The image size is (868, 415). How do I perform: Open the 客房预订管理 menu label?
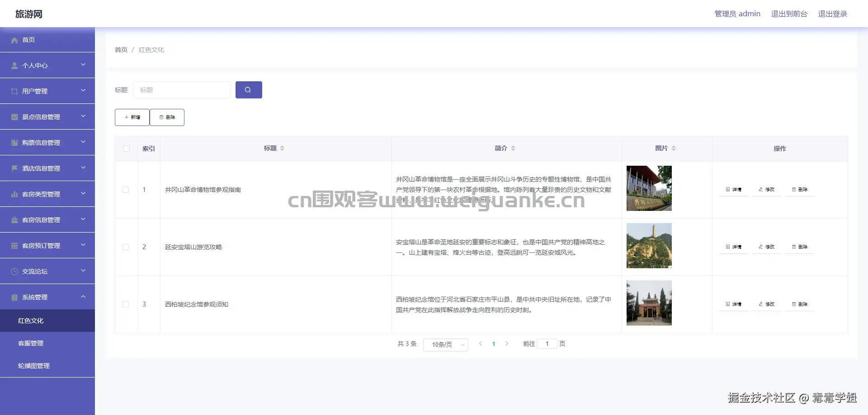(x=41, y=246)
